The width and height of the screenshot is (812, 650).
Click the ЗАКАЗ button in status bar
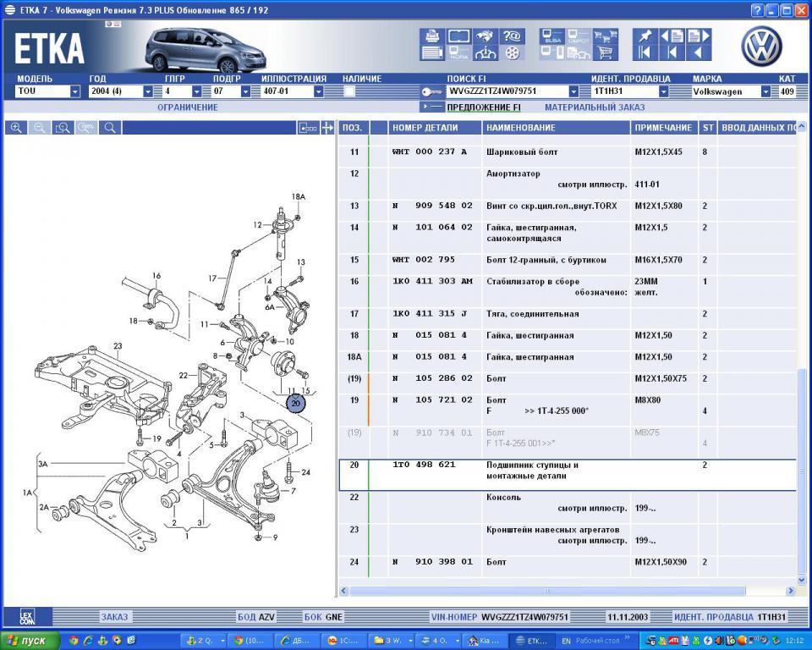[114, 617]
